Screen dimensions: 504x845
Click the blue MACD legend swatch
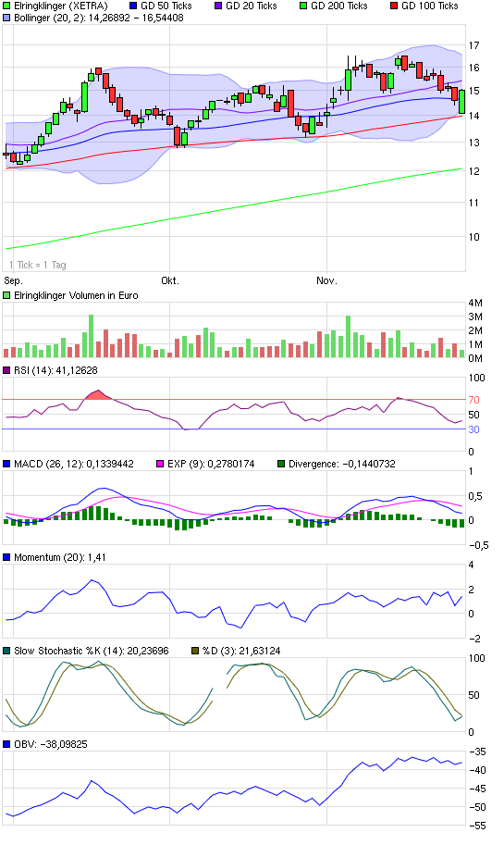[6, 464]
